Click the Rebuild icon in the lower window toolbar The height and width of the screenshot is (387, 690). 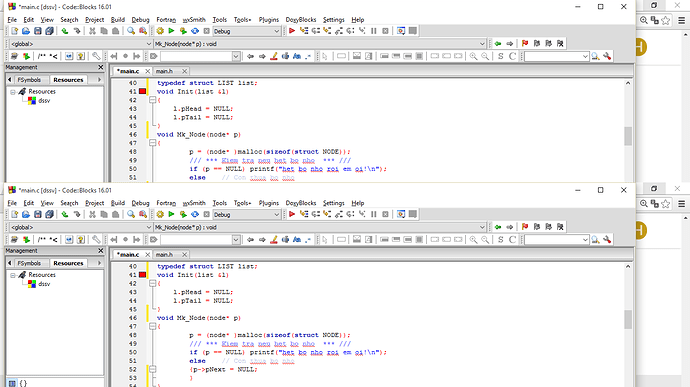(x=195, y=214)
